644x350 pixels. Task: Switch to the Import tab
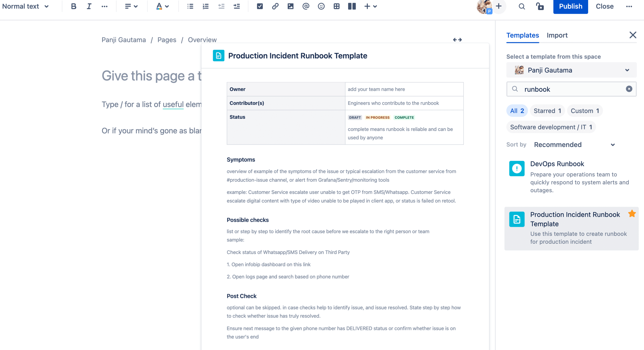(557, 35)
